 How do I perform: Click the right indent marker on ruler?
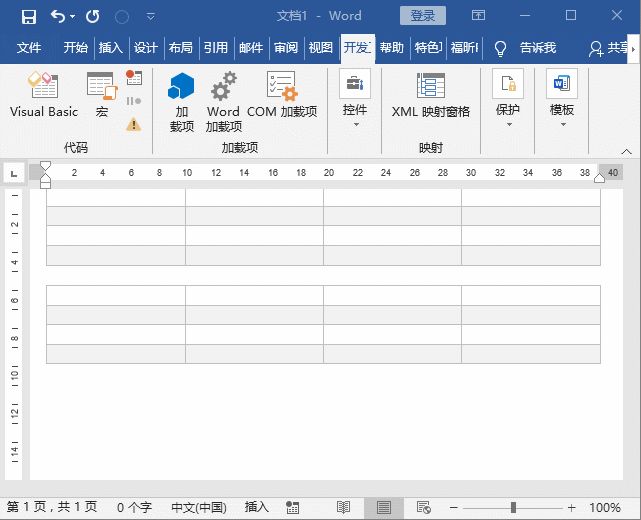599,178
